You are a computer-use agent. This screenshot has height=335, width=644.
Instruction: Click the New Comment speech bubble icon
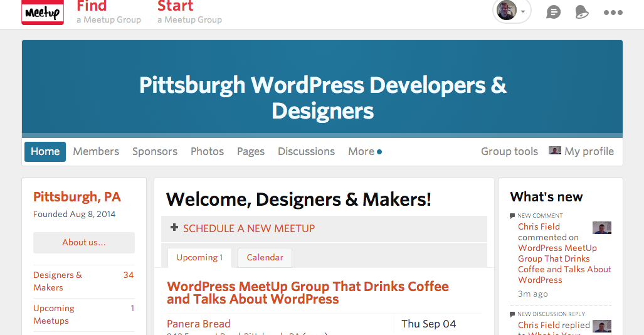tap(512, 215)
